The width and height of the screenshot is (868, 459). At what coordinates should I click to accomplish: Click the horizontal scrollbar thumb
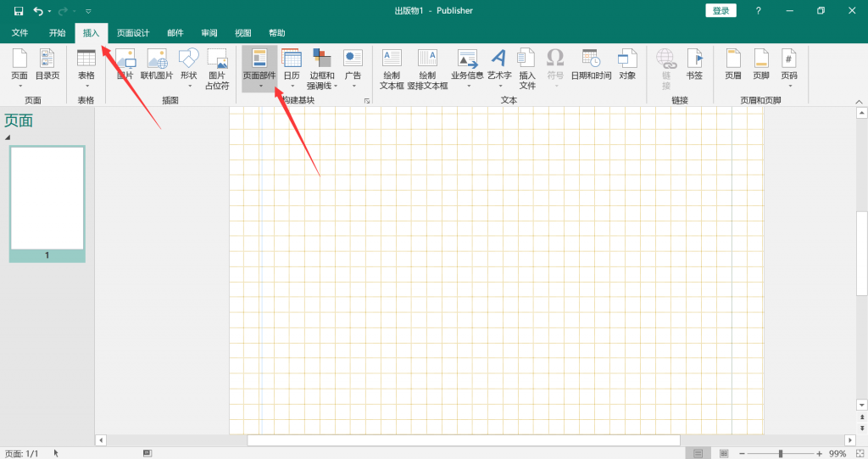click(x=464, y=440)
